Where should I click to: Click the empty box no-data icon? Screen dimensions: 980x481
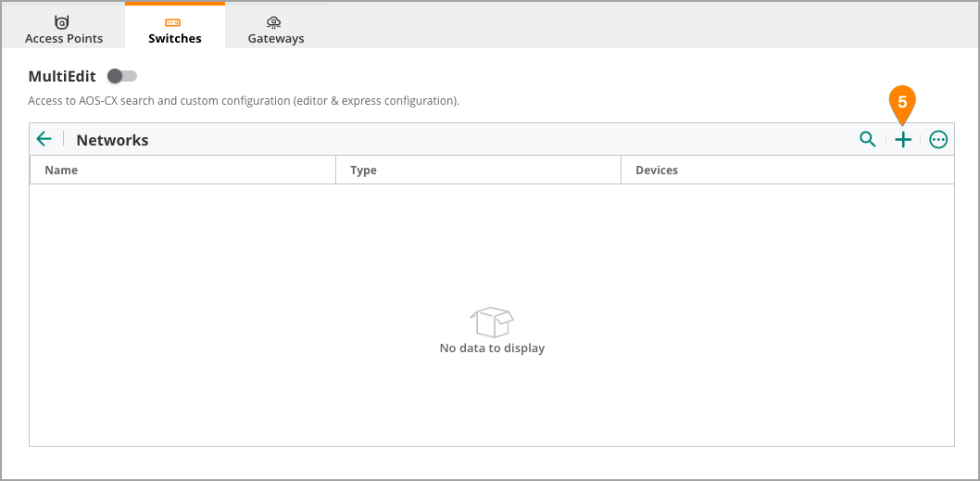pos(491,322)
